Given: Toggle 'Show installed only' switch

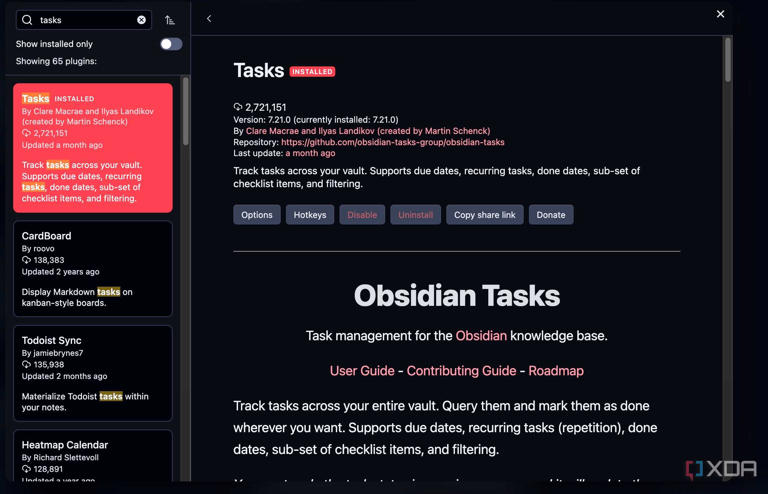Looking at the screenshot, I should [171, 44].
